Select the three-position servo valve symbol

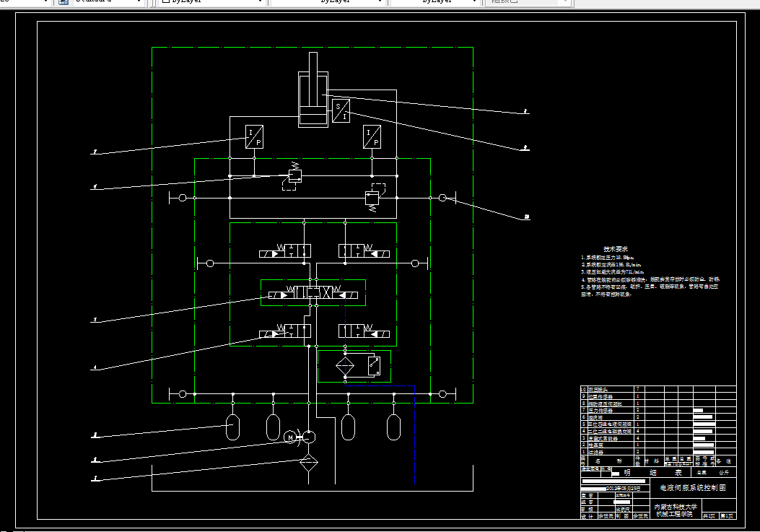pyautogui.click(x=313, y=292)
